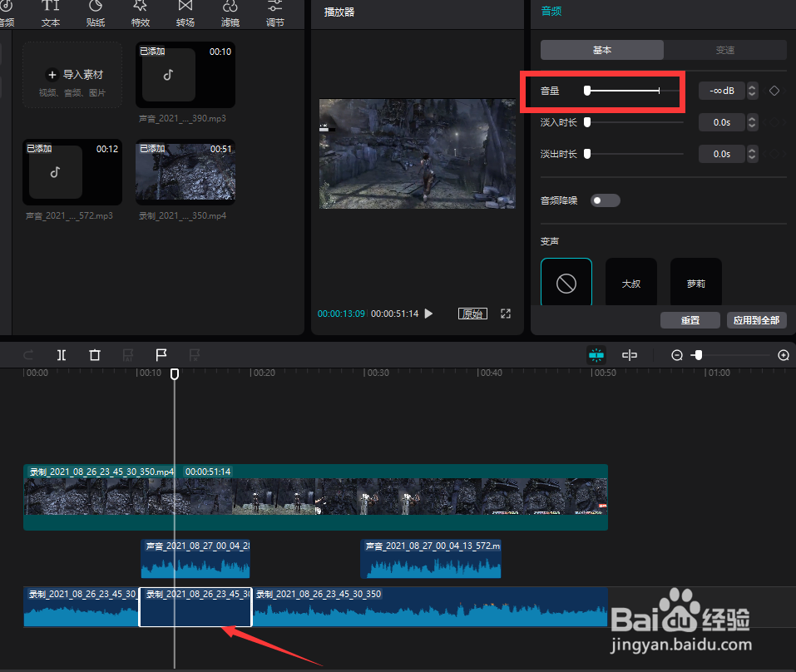Increase volume using the dB stepper arrows
This screenshot has width=796, height=672.
pyautogui.click(x=753, y=87)
